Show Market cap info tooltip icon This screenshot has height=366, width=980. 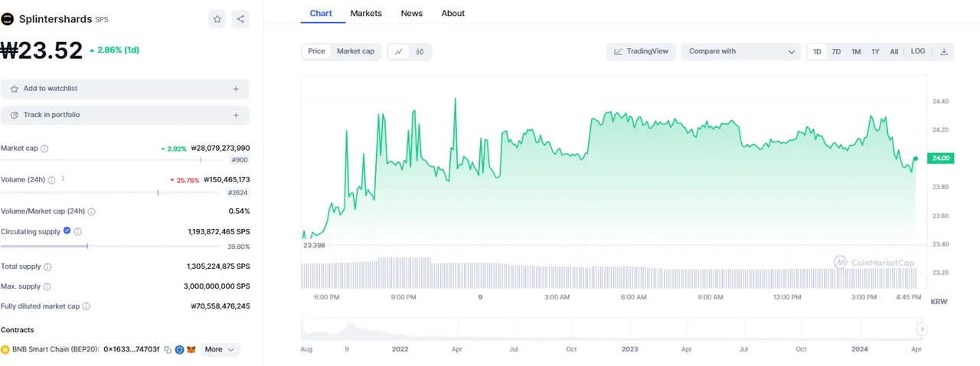click(44, 149)
